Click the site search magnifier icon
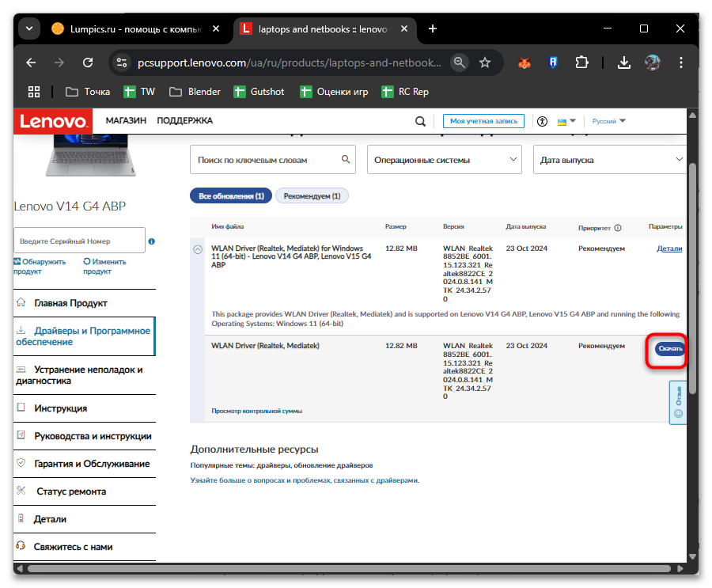712x588 pixels. 421,121
